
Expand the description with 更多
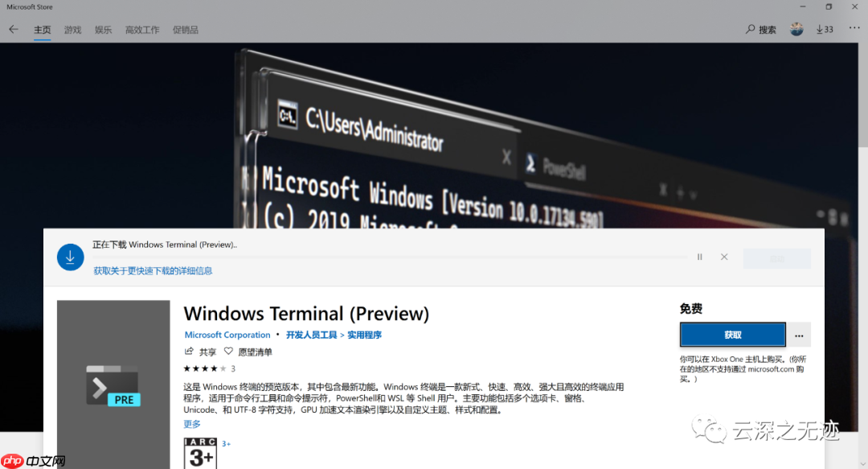pyautogui.click(x=192, y=424)
